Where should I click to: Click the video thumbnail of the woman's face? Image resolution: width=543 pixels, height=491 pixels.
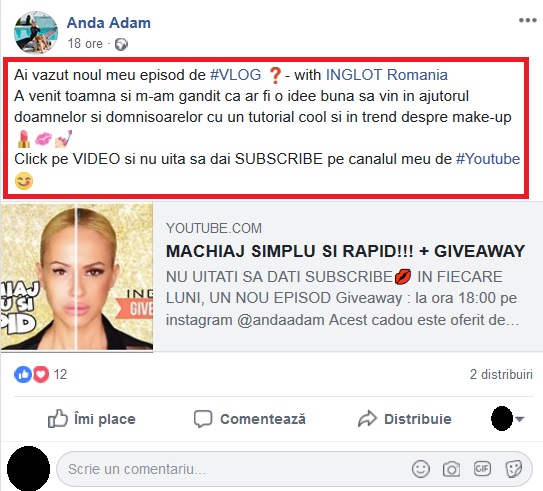77,276
